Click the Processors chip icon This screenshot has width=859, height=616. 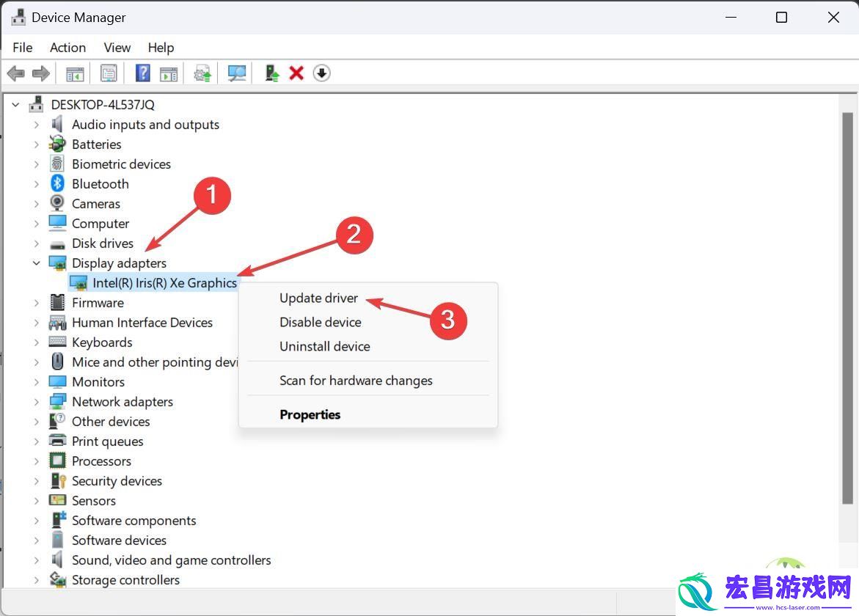[x=57, y=461]
